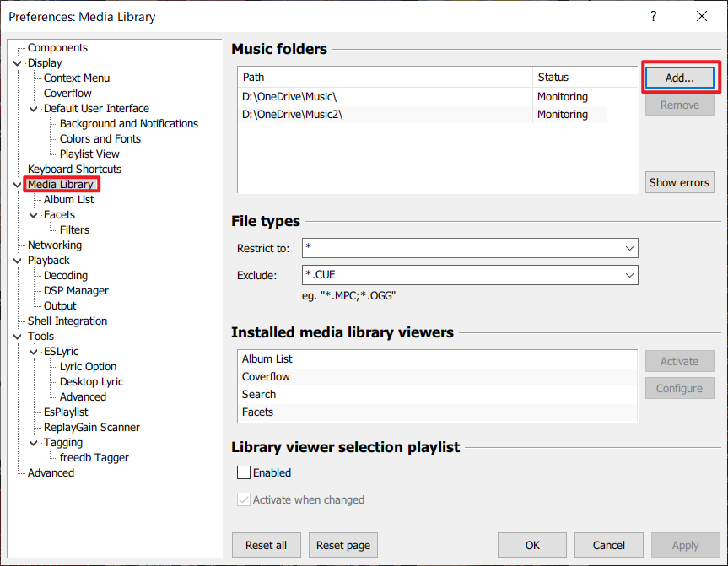Enable the Library viewer selection playlist
The width and height of the screenshot is (728, 566).
coord(244,472)
